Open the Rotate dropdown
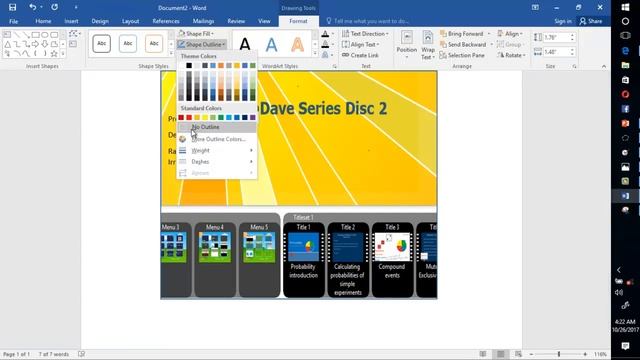This screenshot has width=640, height=360. (x=511, y=55)
